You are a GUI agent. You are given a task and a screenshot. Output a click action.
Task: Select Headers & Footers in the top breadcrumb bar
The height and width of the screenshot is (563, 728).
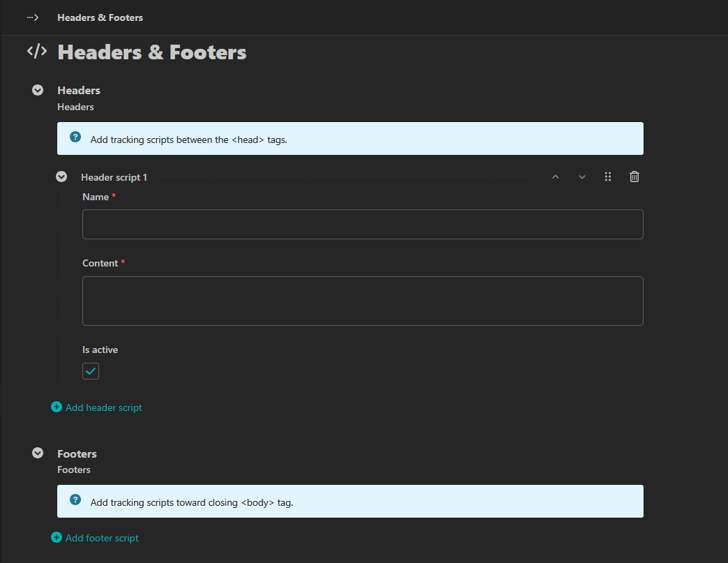point(100,17)
